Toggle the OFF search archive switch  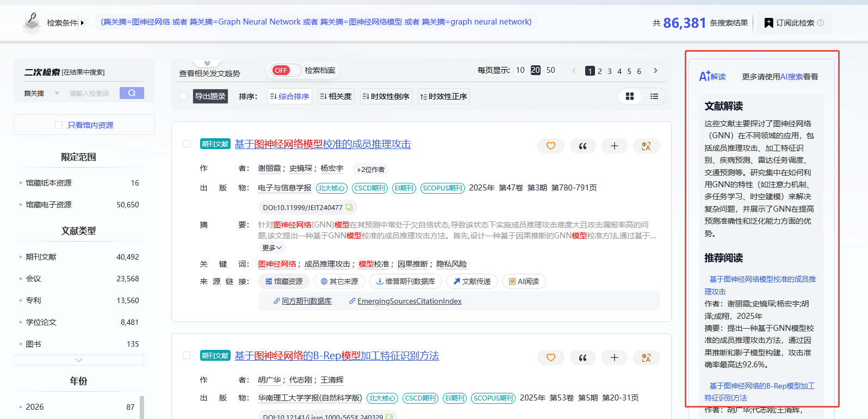[286, 70]
